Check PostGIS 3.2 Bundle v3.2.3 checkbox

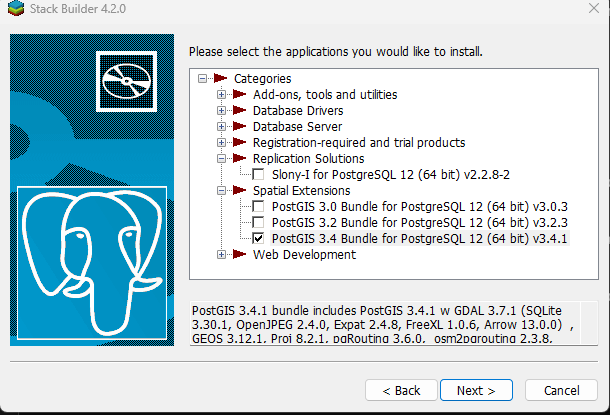click(258, 222)
